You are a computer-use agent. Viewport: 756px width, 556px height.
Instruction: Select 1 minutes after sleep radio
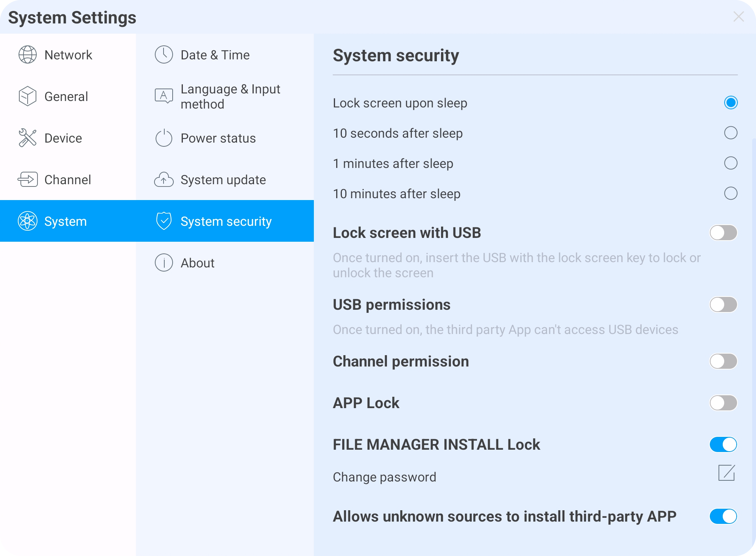pos(731,163)
